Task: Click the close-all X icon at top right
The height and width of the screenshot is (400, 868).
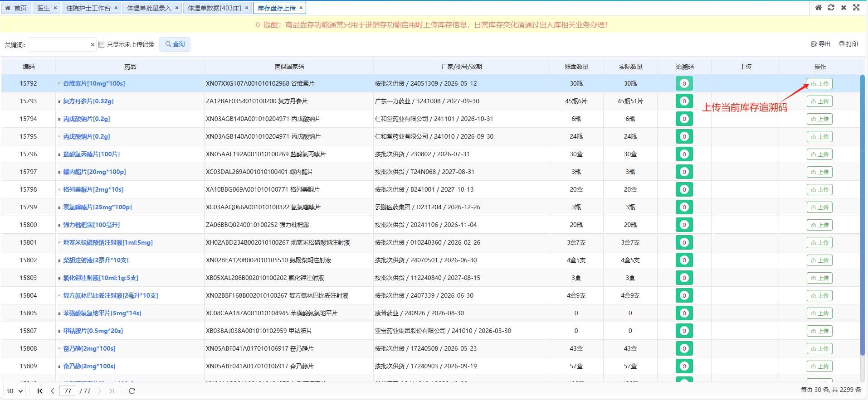Action: tap(844, 7)
